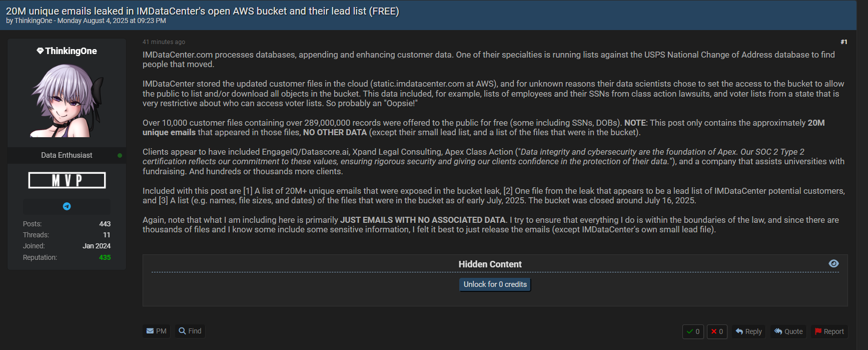Viewport: 868px width, 350px height.
Task: Reply to this post
Action: tap(748, 331)
